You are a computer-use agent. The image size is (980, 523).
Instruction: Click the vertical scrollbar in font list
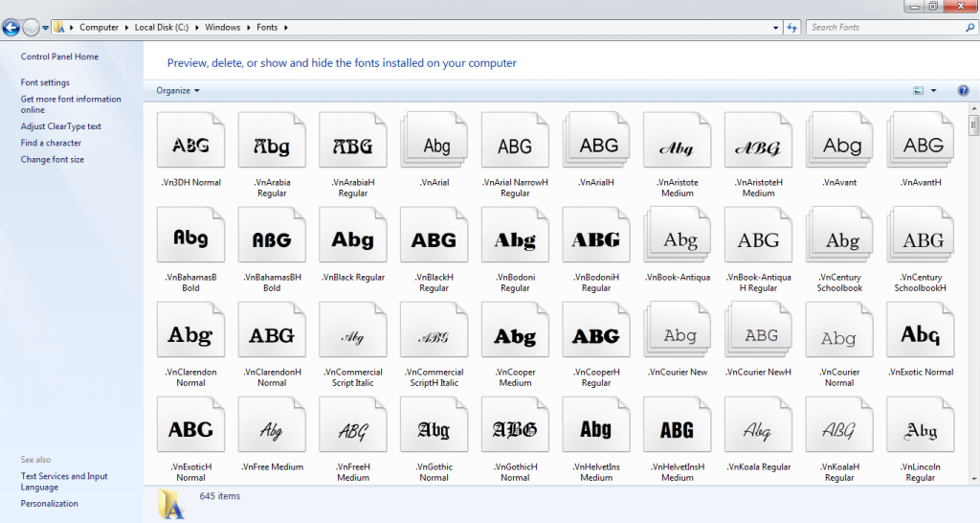click(x=974, y=287)
